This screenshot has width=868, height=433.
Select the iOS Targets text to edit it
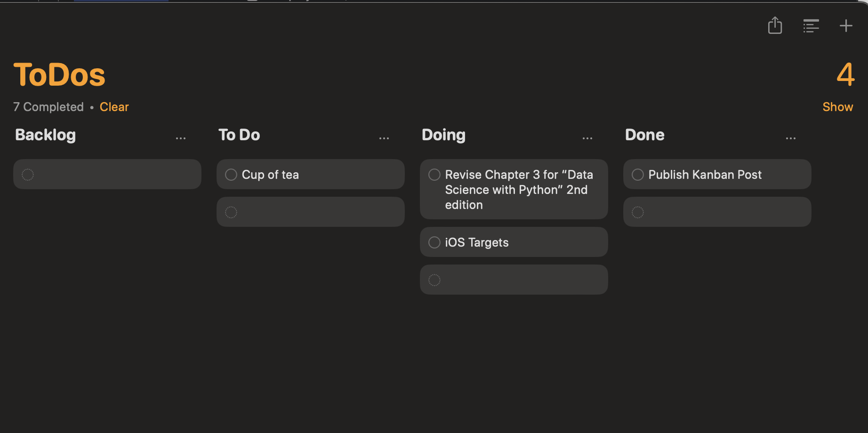point(476,242)
